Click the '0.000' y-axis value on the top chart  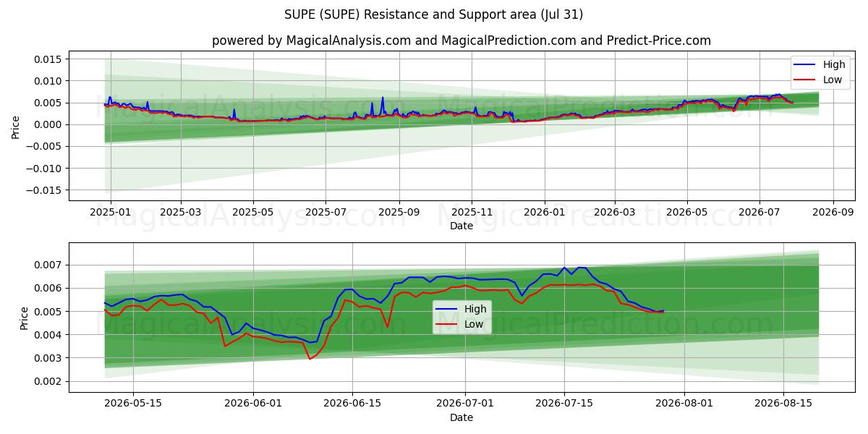50,124
